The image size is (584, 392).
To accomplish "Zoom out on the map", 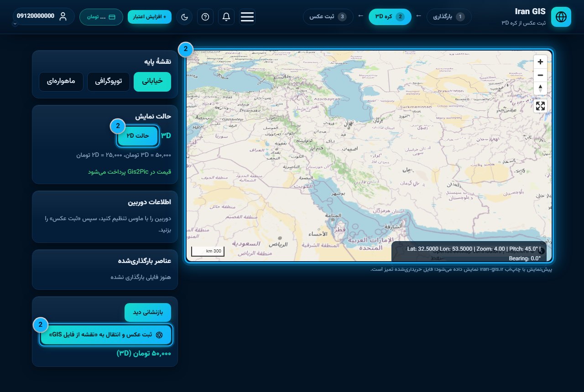I will (540, 75).
